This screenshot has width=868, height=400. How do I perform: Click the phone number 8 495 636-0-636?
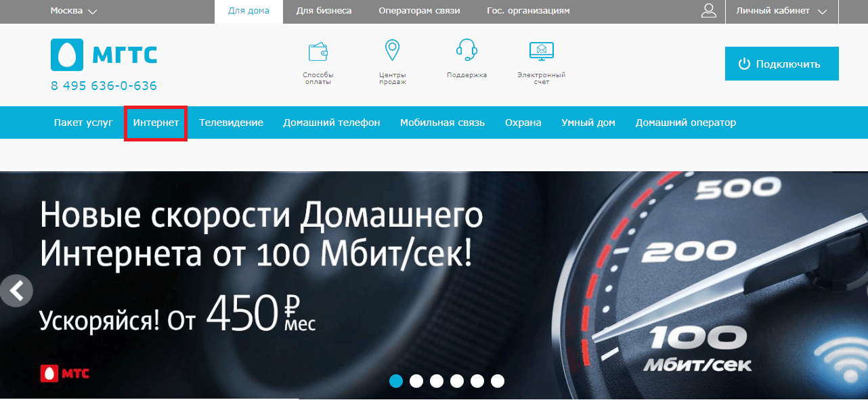[104, 86]
